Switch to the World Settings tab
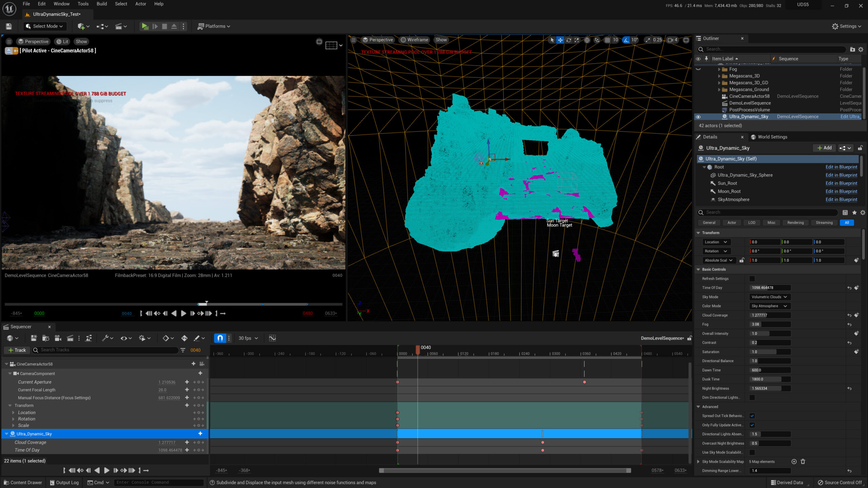This screenshot has height=488, width=868. point(772,137)
